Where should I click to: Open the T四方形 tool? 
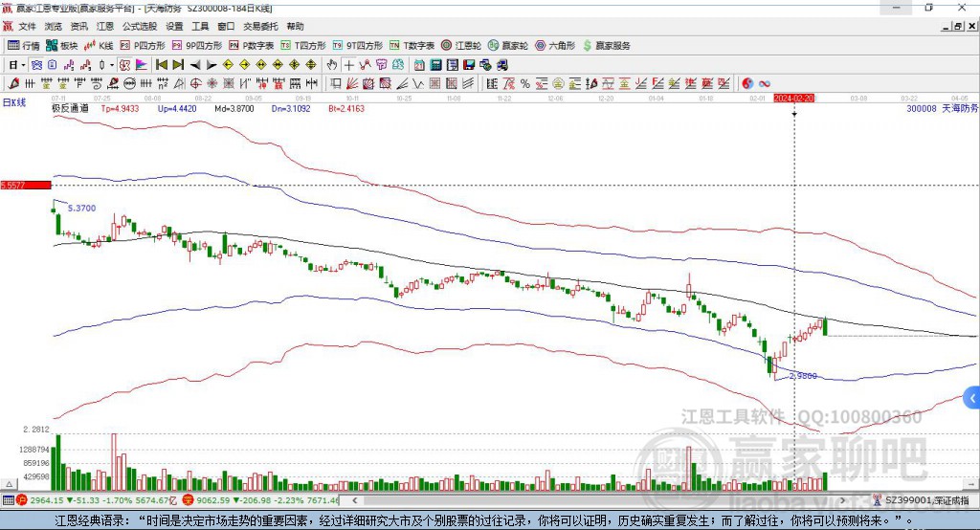303,46
